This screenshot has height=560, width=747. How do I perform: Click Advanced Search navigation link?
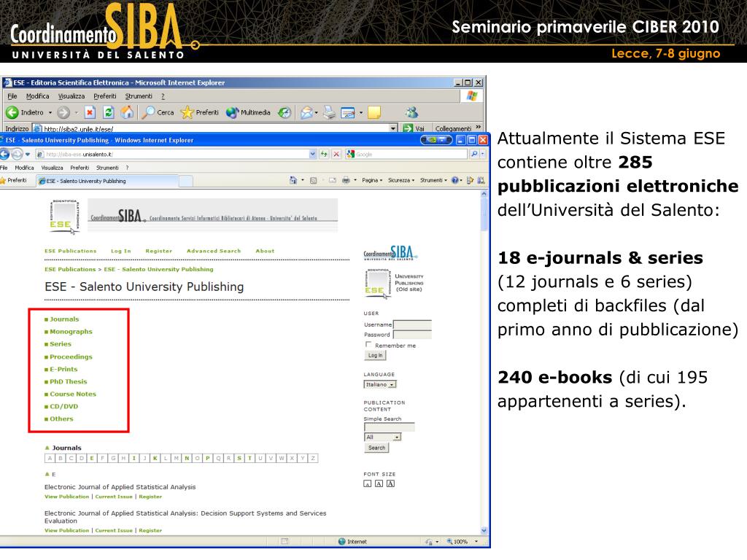[x=214, y=251]
